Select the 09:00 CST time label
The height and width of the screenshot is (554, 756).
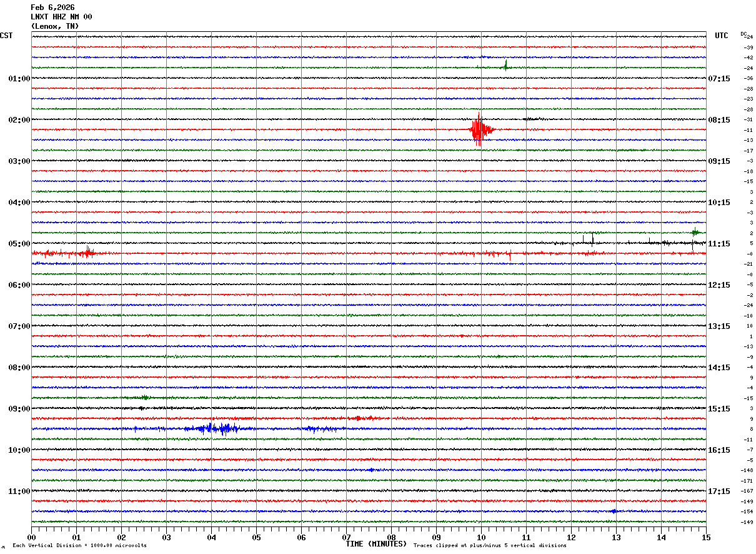click(19, 409)
